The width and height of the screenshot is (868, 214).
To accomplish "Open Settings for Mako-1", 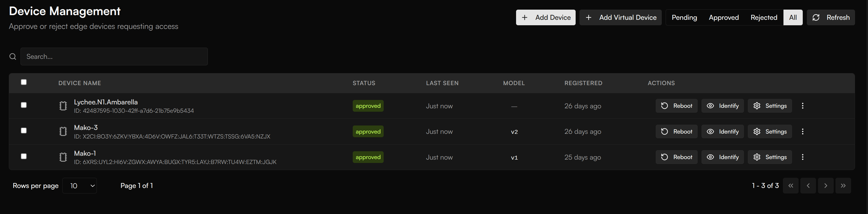I will (770, 157).
